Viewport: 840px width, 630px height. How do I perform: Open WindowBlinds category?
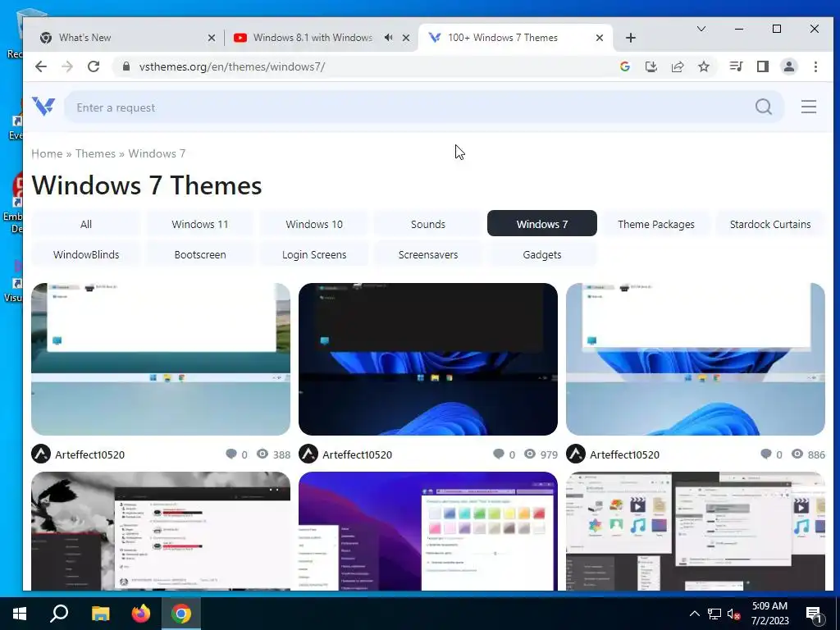[x=85, y=254]
